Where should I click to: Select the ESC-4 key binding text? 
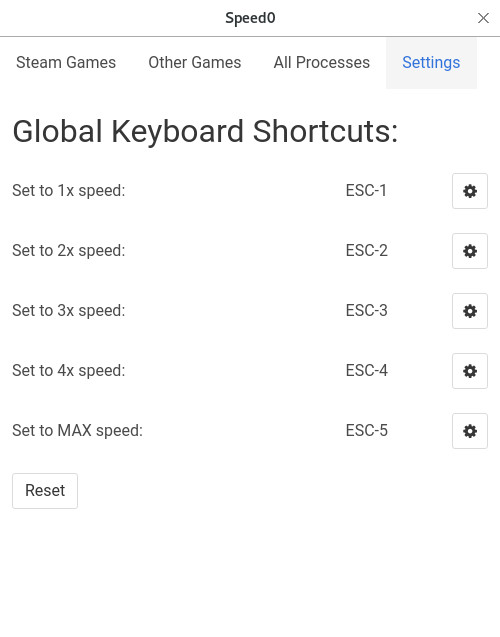[366, 370]
